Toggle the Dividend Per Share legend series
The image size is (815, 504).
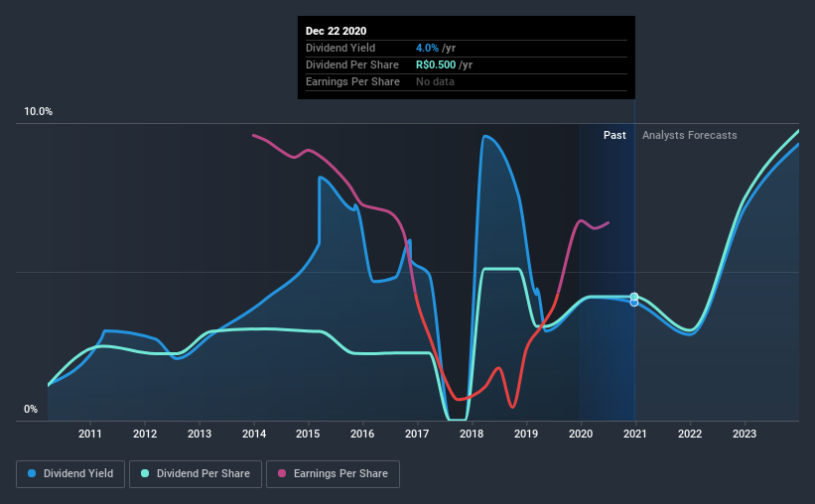click(x=196, y=474)
